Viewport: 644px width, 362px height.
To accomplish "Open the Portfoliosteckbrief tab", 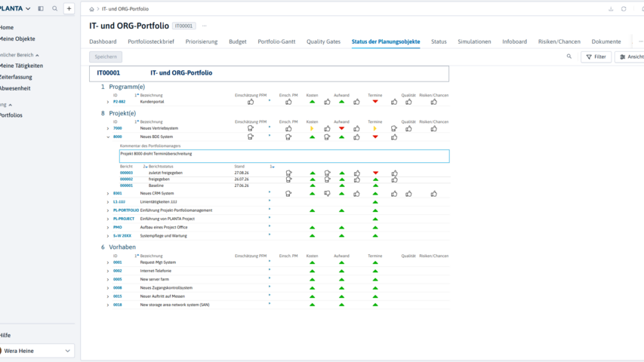I will (151, 41).
